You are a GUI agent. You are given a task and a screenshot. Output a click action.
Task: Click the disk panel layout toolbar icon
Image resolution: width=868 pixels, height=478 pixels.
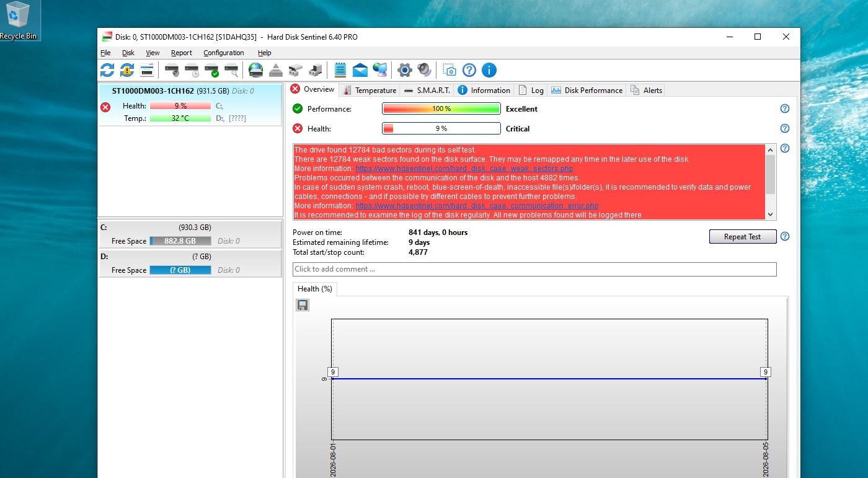coord(147,69)
